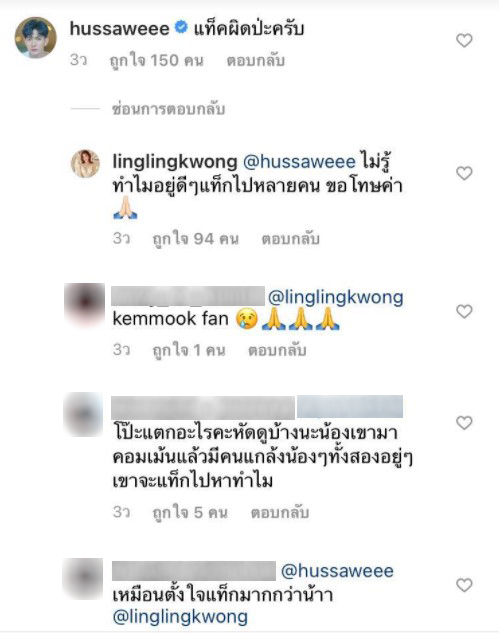This screenshot has width=499, height=633.
Task: Click @linglingkwong mention before 'kemmook fan'
Action: [335, 298]
